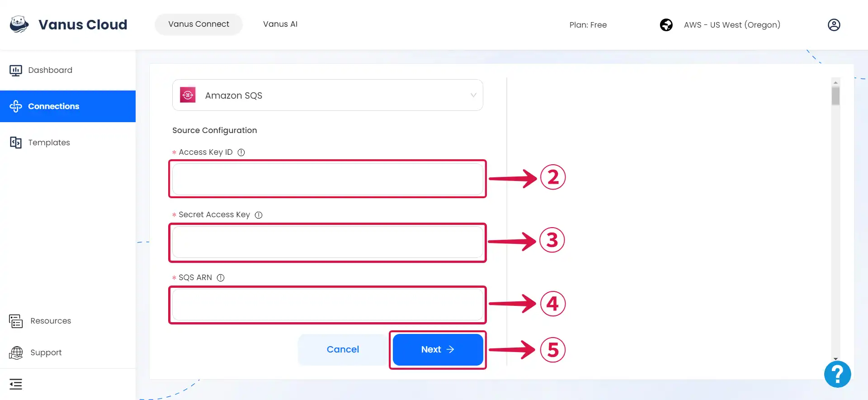The width and height of the screenshot is (868, 400).
Task: Click the Connections icon in sidebar
Action: [x=16, y=106]
